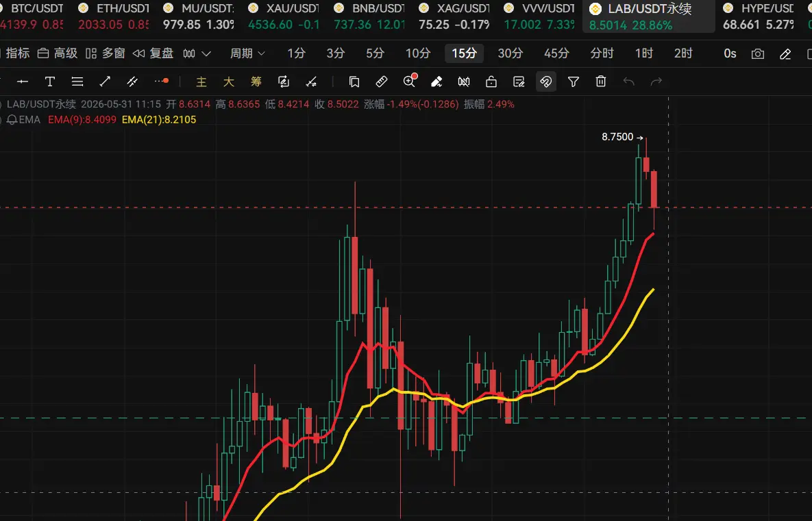Toggle the 筹 chip distribution indicator
Image resolution: width=812 pixels, height=521 pixels.
click(256, 81)
